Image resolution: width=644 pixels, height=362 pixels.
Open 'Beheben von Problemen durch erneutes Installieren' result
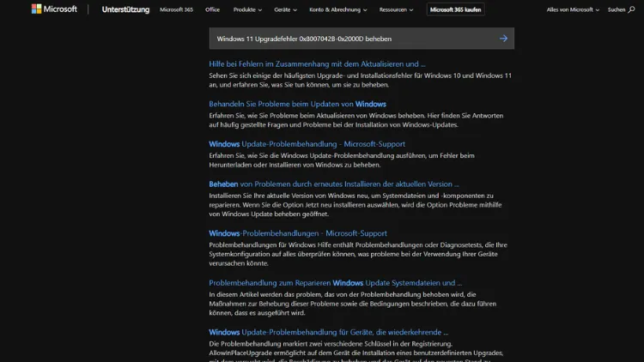point(334,184)
